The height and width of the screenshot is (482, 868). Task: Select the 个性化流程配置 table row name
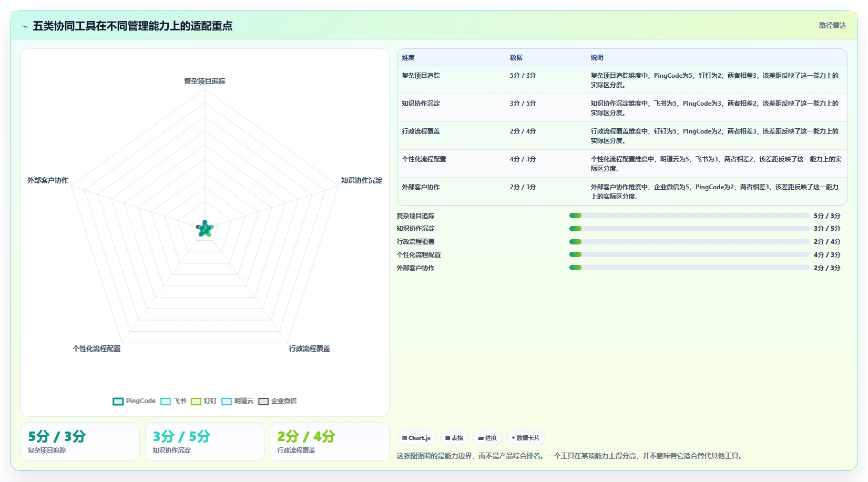[x=424, y=159]
